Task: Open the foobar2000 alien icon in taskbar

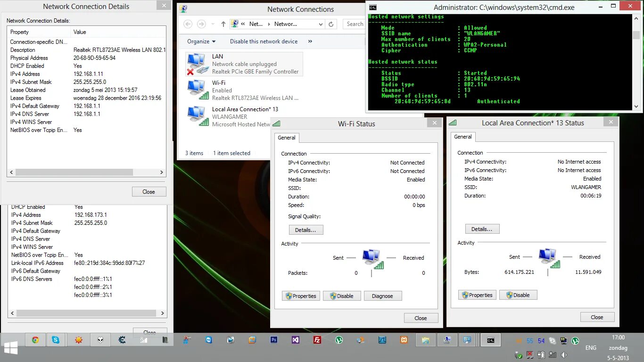Action: tap(100, 340)
